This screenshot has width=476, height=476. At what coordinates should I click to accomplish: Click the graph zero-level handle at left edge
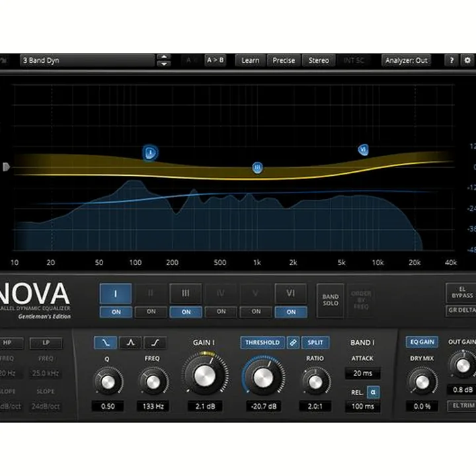6,167
